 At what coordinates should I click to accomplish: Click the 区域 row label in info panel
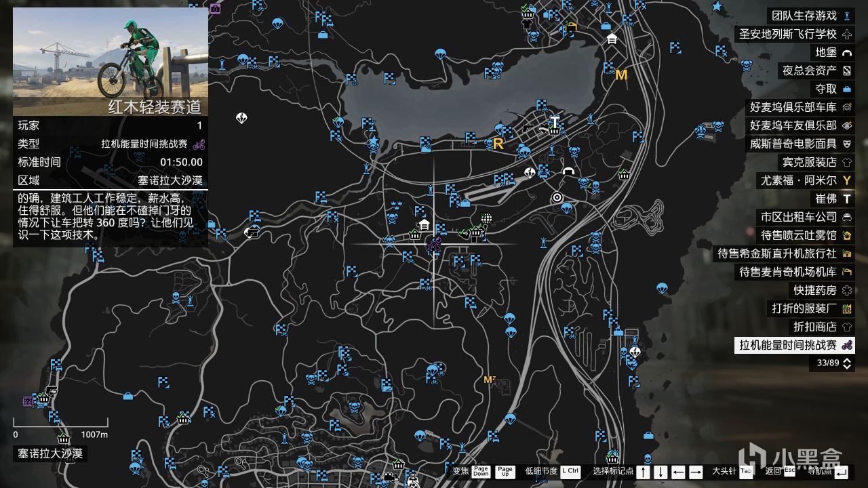[29, 180]
